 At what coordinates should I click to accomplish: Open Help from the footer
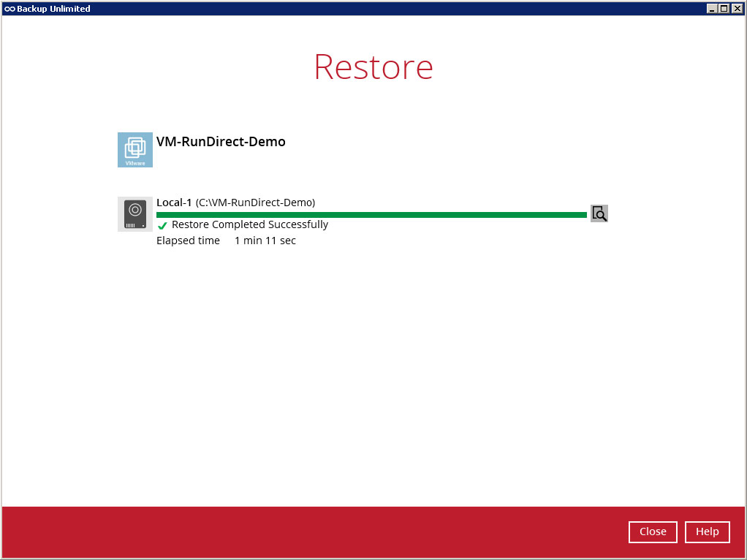pos(707,532)
